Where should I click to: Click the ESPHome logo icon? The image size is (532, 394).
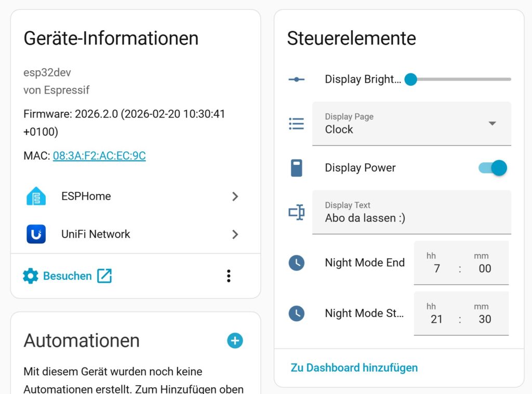pos(36,196)
